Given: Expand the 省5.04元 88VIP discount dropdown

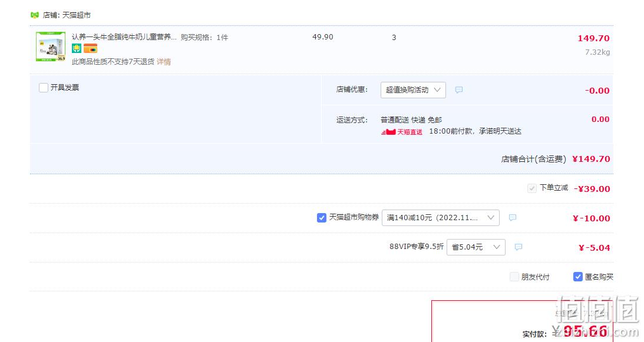Looking at the screenshot, I should click(476, 247).
